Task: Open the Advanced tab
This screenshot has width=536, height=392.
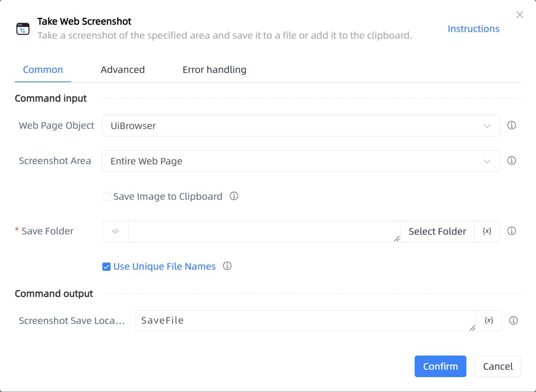Action: click(122, 70)
